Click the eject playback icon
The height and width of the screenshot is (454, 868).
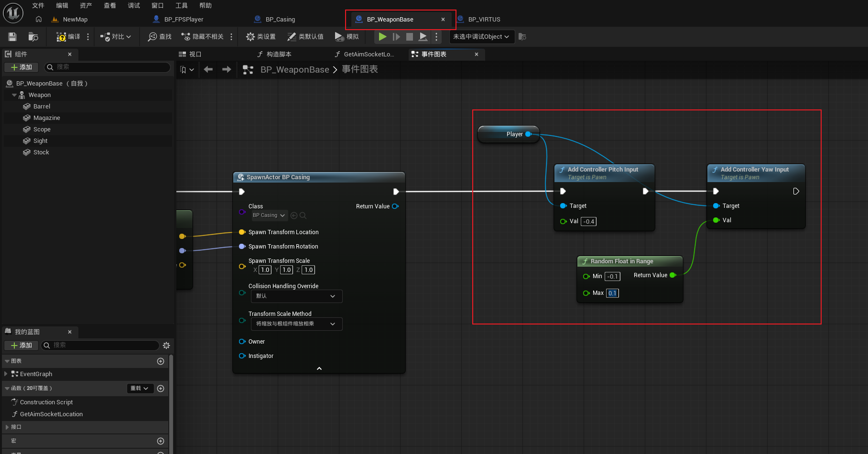click(423, 36)
